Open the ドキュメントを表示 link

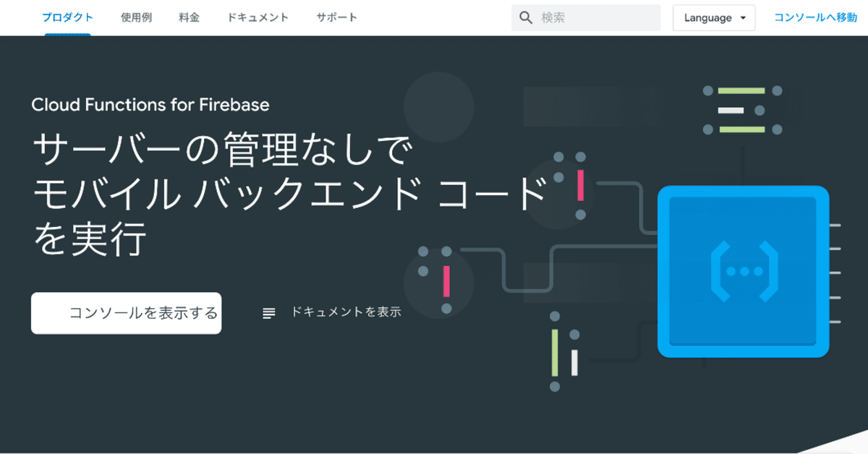(346, 312)
